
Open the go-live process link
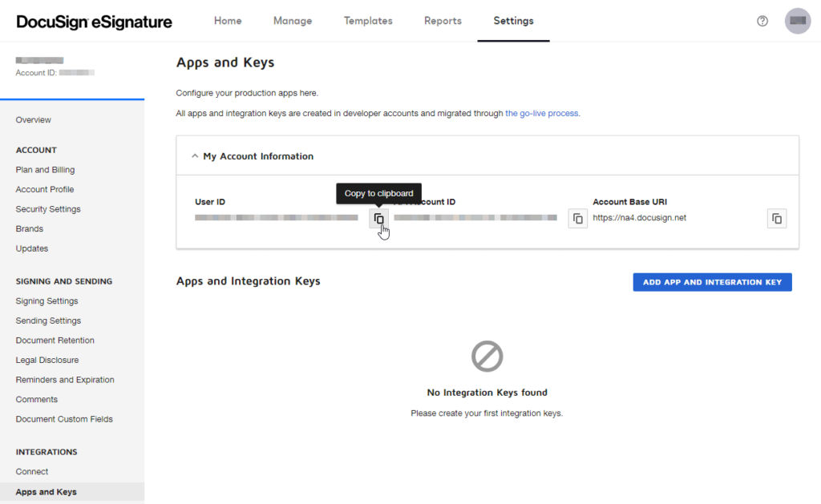click(x=541, y=113)
